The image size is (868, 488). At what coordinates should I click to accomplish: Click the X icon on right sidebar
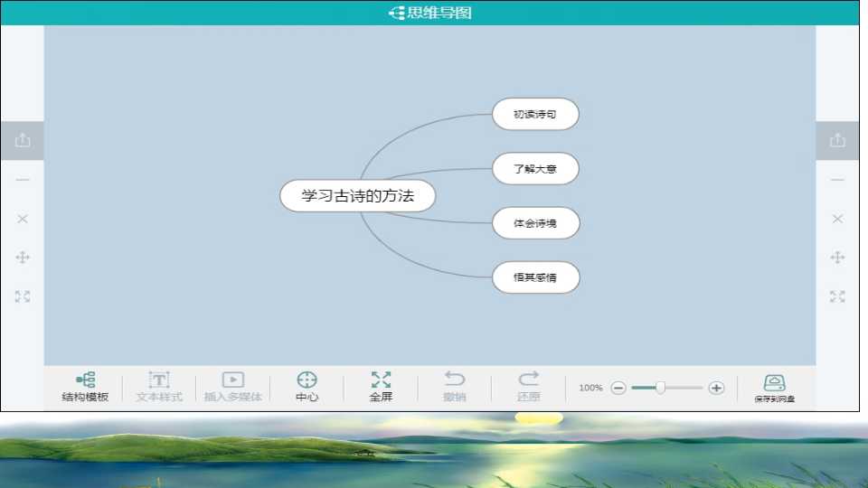coord(837,219)
